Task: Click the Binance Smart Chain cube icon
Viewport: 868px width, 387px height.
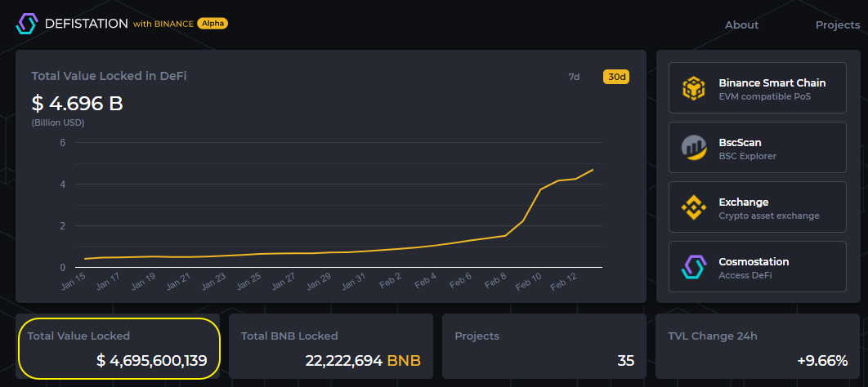Action: coord(693,88)
